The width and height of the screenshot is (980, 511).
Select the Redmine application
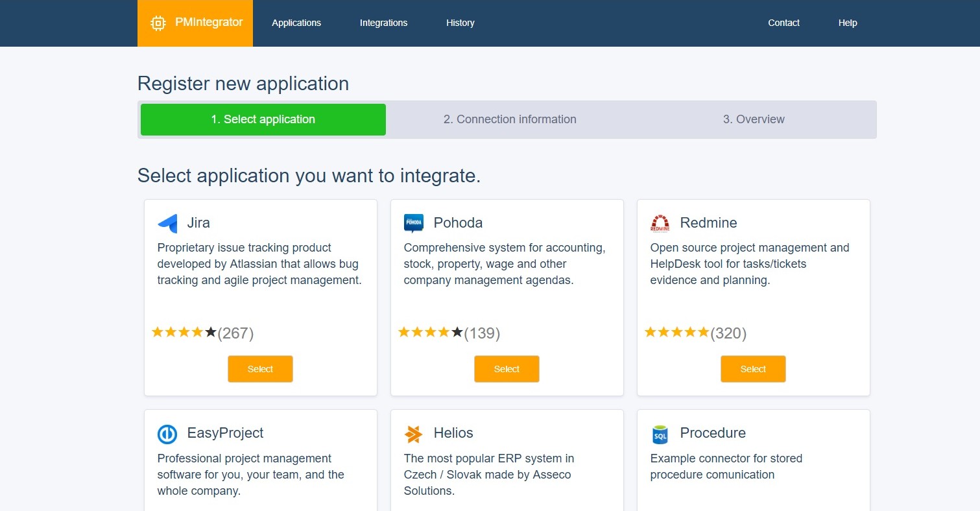tap(753, 368)
